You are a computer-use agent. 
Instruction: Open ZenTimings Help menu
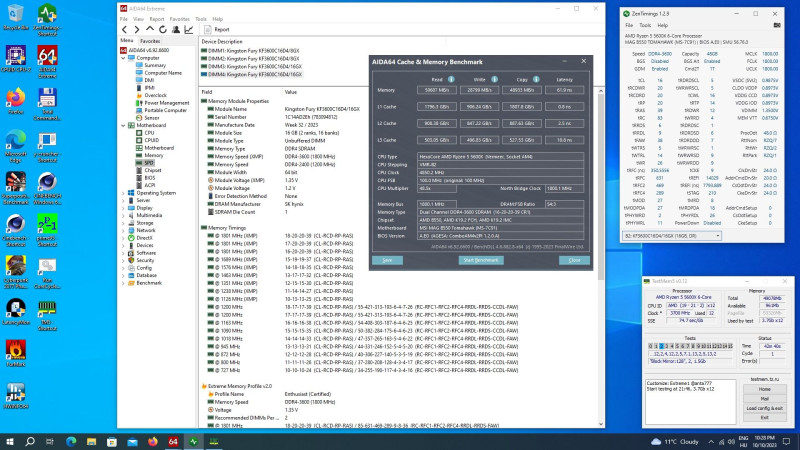[662, 25]
